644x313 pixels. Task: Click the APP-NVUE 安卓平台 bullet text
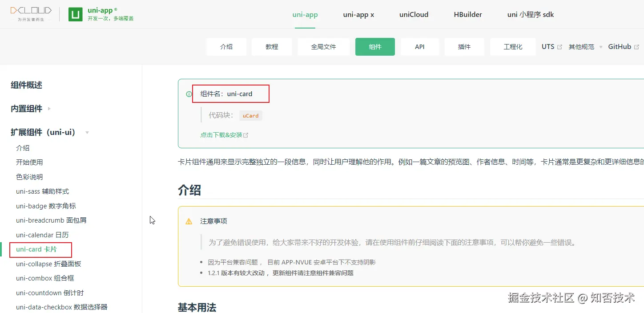click(292, 262)
